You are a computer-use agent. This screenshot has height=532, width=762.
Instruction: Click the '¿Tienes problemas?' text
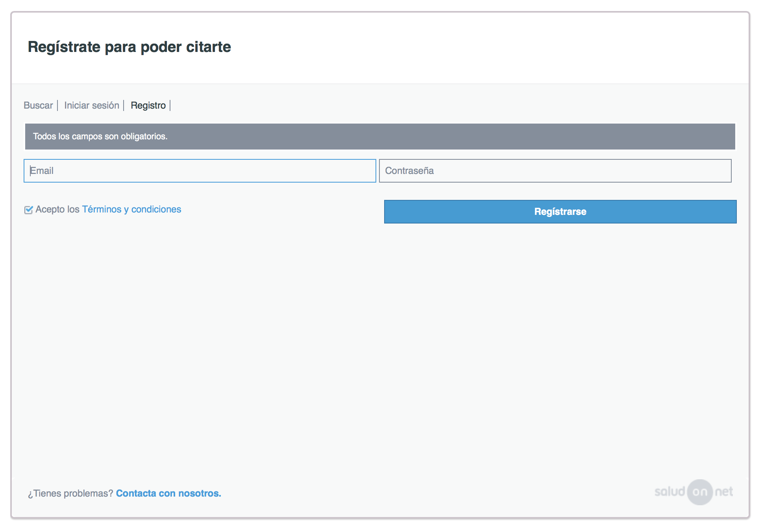pos(70,493)
